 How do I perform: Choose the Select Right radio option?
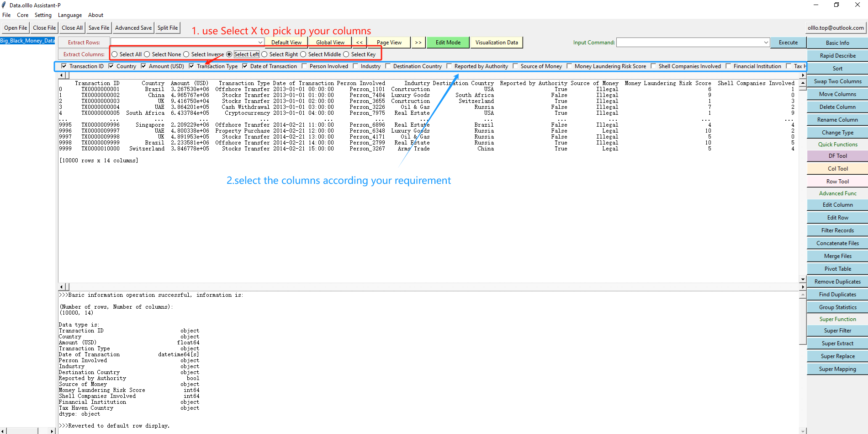(x=265, y=54)
